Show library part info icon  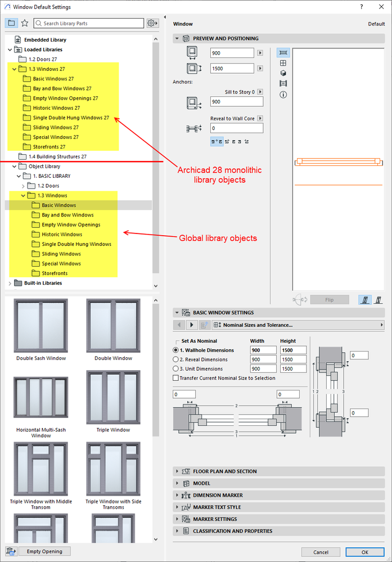(x=283, y=95)
